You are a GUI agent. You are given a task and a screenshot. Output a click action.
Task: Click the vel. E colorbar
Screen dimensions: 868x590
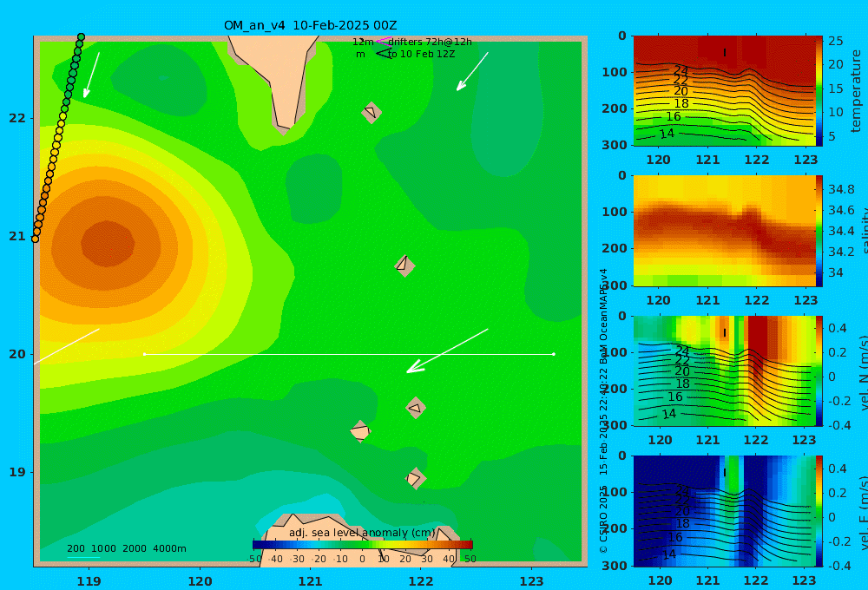819,511
